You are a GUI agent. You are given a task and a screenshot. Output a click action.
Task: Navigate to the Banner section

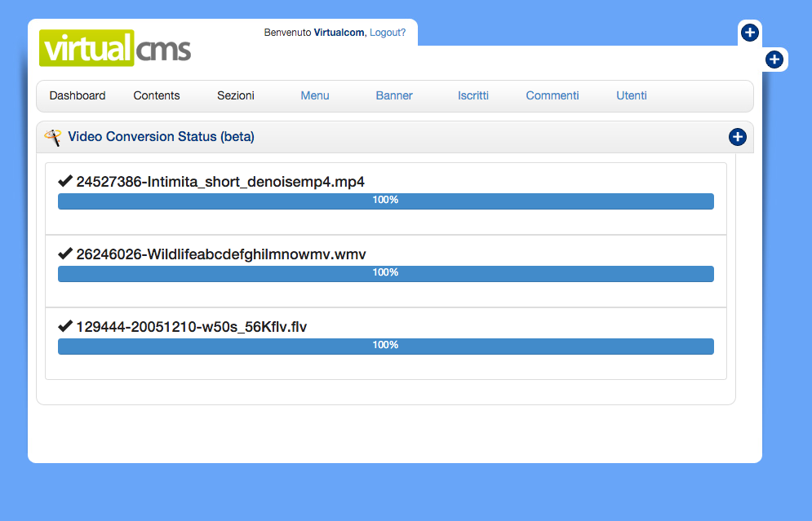[394, 95]
